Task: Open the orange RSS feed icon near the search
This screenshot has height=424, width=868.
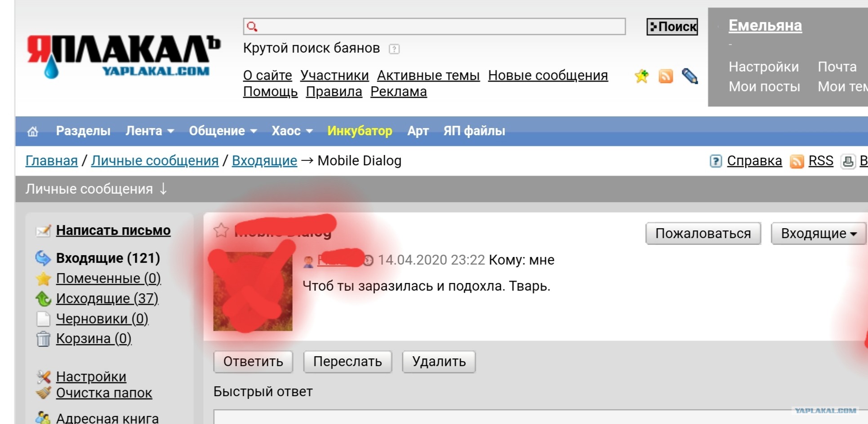Action: [x=666, y=76]
